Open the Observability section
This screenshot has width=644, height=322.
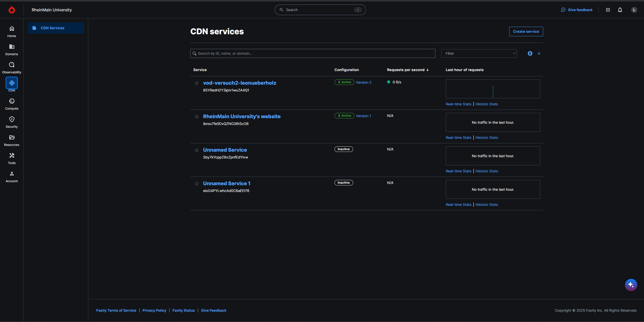pos(12,68)
